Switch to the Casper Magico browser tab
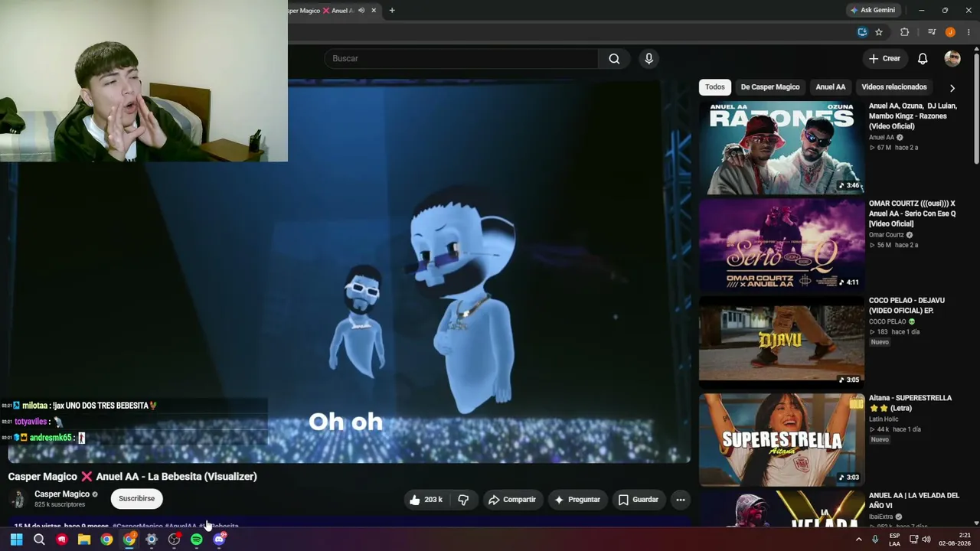 [x=320, y=11]
